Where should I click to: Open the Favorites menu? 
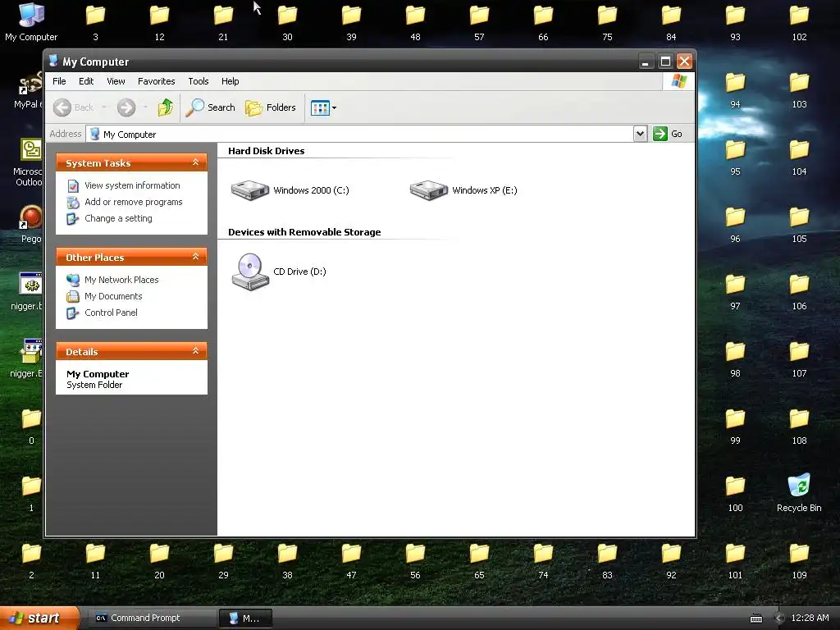click(x=157, y=81)
